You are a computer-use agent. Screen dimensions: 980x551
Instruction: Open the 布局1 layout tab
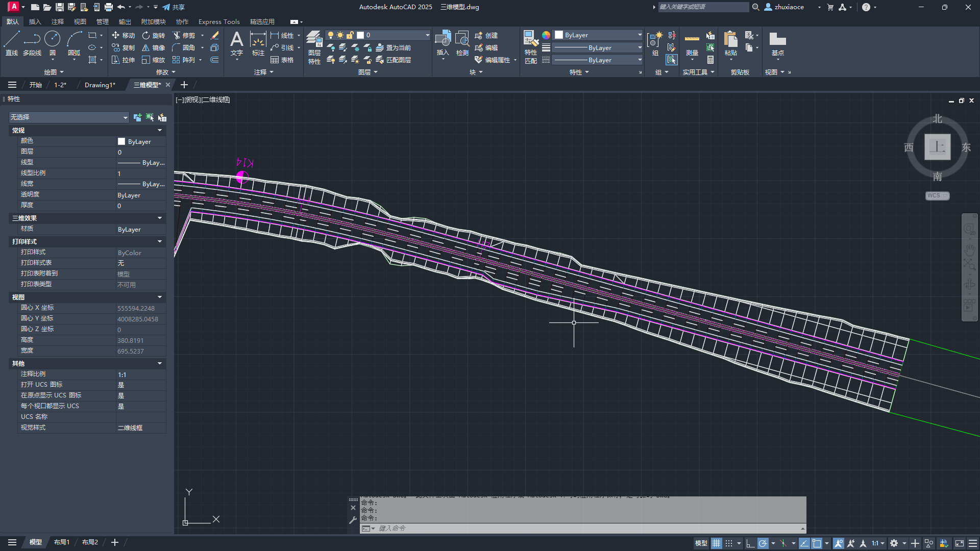[x=61, y=542]
